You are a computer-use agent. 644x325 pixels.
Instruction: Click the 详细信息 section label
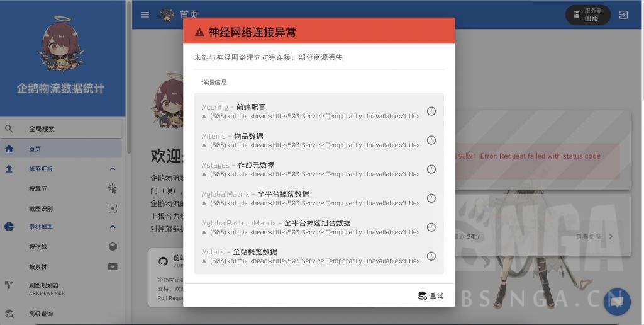pyautogui.click(x=214, y=83)
